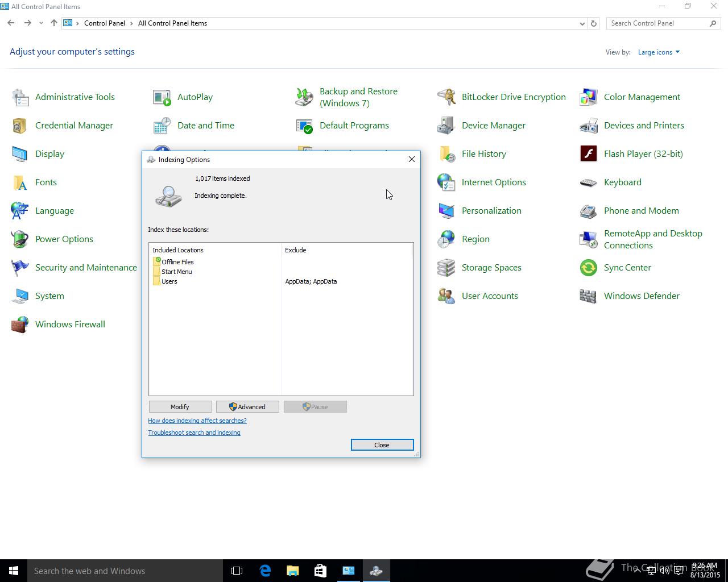The width and height of the screenshot is (728, 582).
Task: Open Flash Player (32-bit) icon
Action: pyautogui.click(x=589, y=154)
